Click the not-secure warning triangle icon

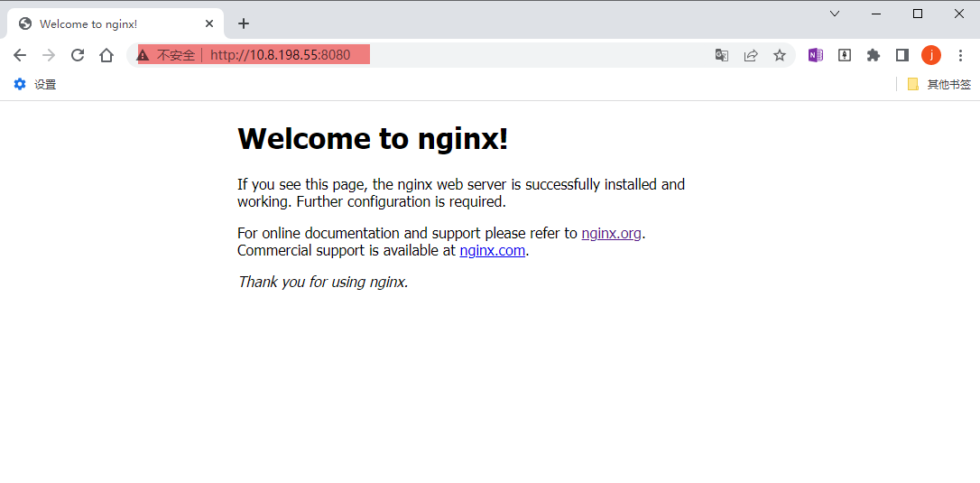coord(143,55)
